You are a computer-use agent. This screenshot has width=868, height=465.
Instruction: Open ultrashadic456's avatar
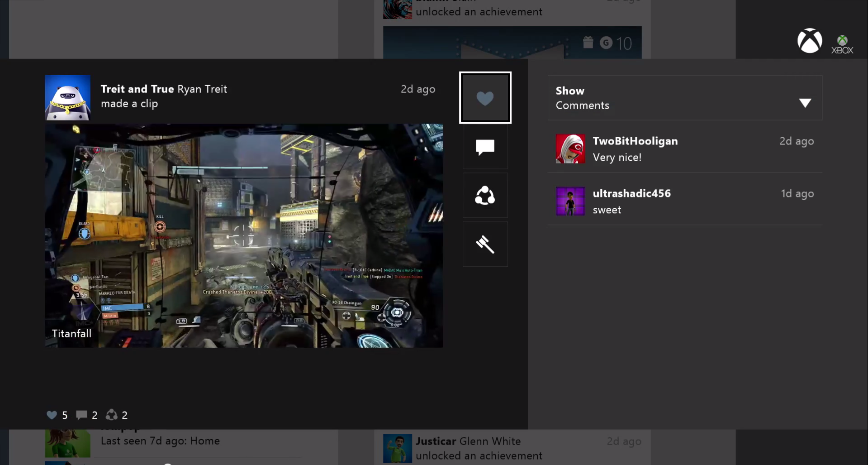570,201
